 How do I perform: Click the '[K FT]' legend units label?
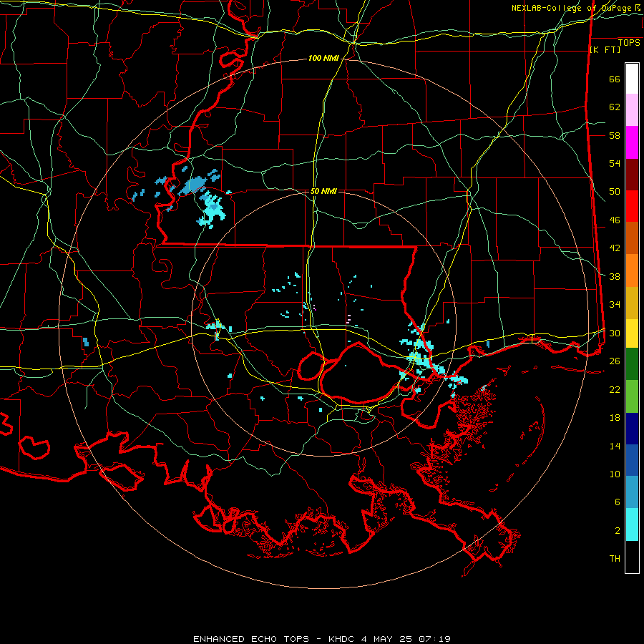[605, 50]
